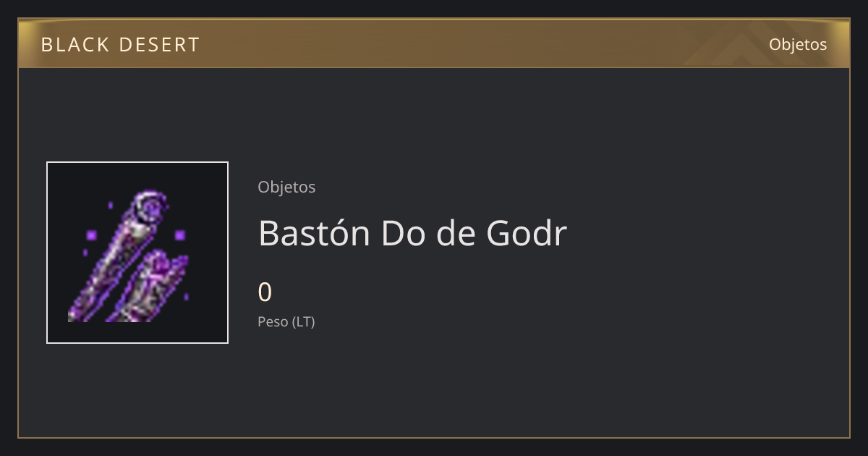
Task: Click the small sparkle near the smaller staff's base
Action: point(186,296)
